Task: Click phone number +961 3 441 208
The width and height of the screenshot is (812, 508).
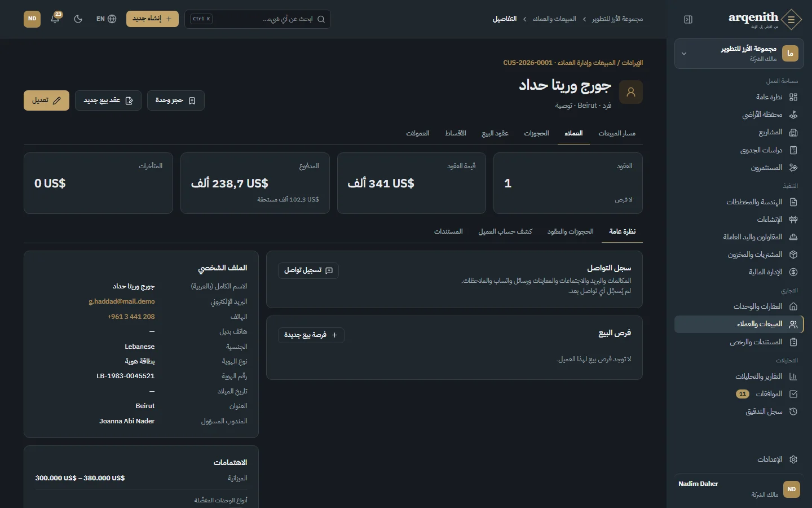Action: pyautogui.click(x=131, y=317)
